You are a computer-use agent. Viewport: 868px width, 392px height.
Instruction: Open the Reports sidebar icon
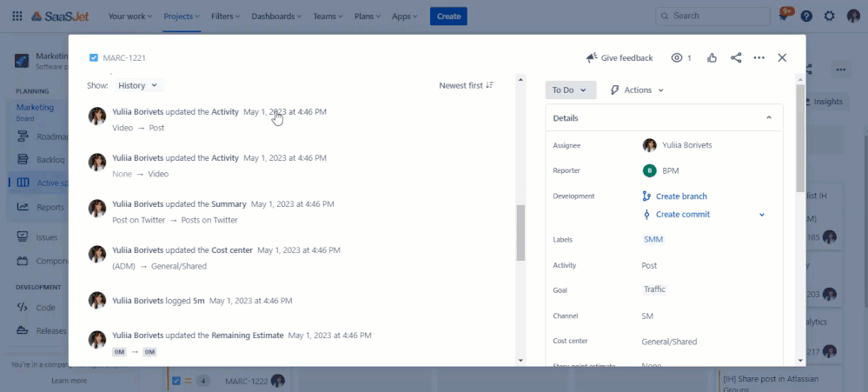coord(23,207)
